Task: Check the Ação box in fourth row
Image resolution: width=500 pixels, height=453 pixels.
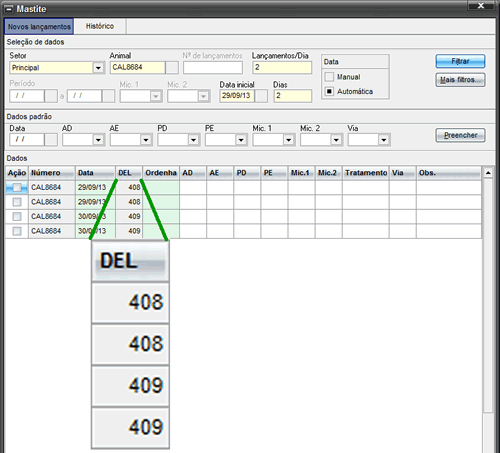Action: pyautogui.click(x=17, y=231)
